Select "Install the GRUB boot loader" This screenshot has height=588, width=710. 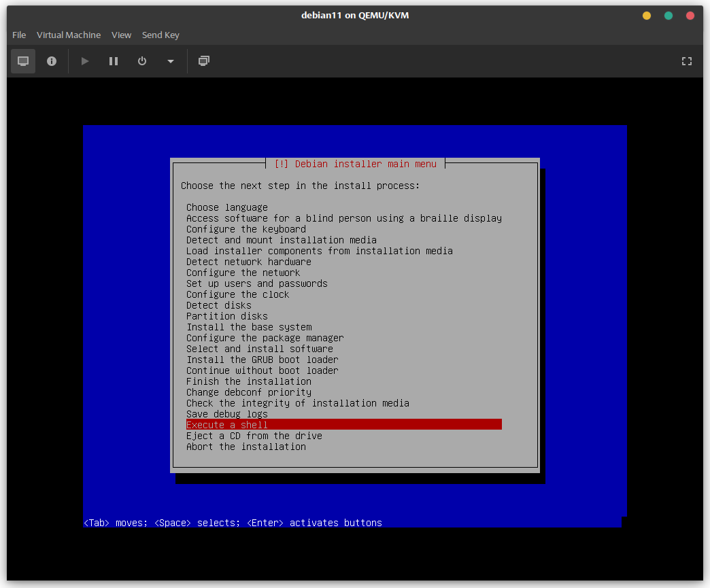click(x=263, y=360)
